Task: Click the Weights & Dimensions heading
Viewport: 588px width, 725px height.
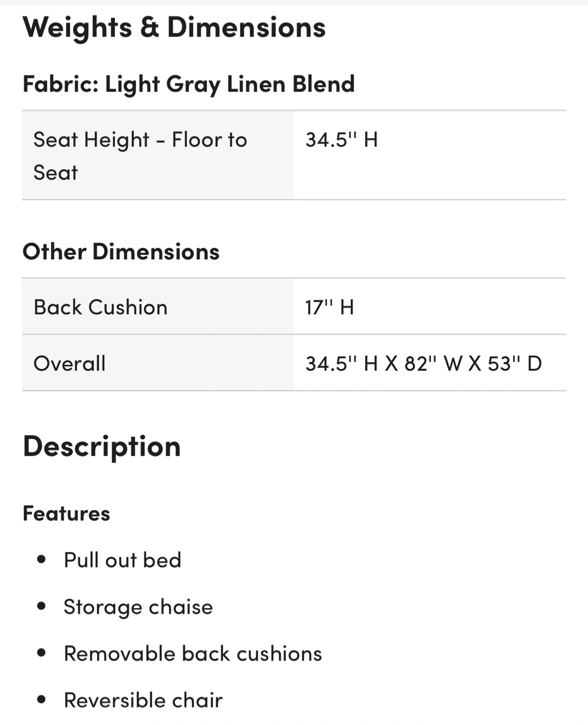Action: [174, 28]
